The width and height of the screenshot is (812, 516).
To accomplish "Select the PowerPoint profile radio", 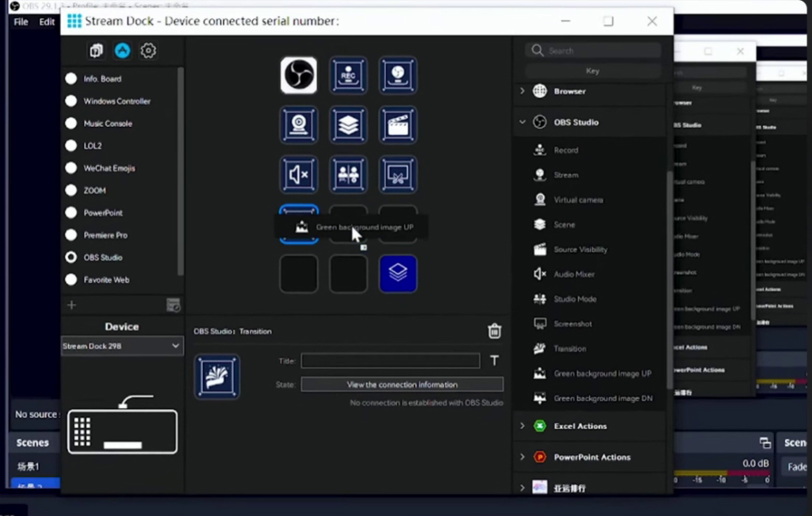I will tap(71, 212).
